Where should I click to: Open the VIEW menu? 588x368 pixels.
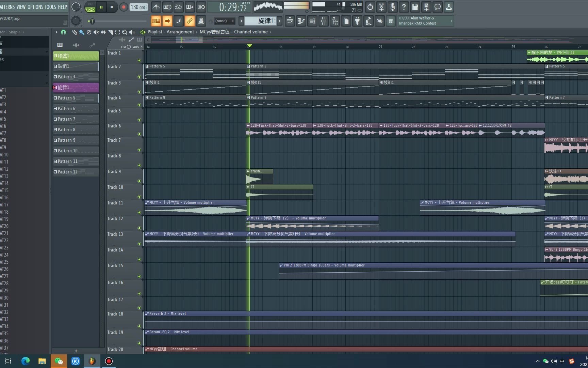point(21,7)
